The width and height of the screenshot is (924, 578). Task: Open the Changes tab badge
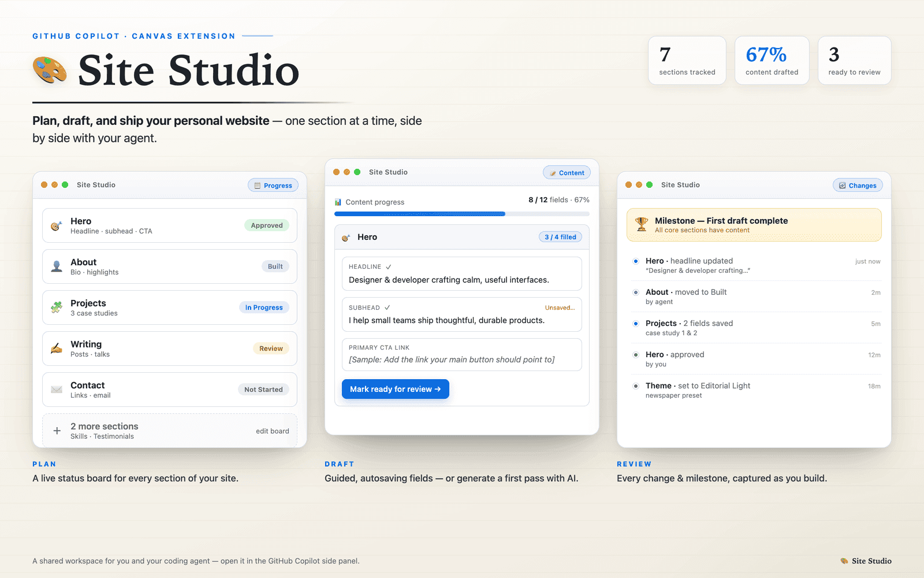(858, 186)
